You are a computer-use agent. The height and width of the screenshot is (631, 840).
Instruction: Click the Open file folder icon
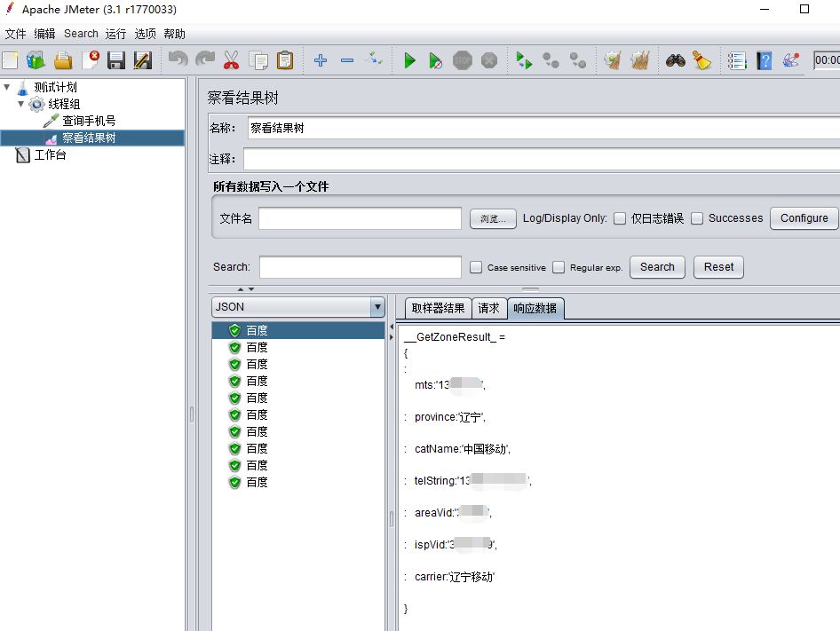63,60
